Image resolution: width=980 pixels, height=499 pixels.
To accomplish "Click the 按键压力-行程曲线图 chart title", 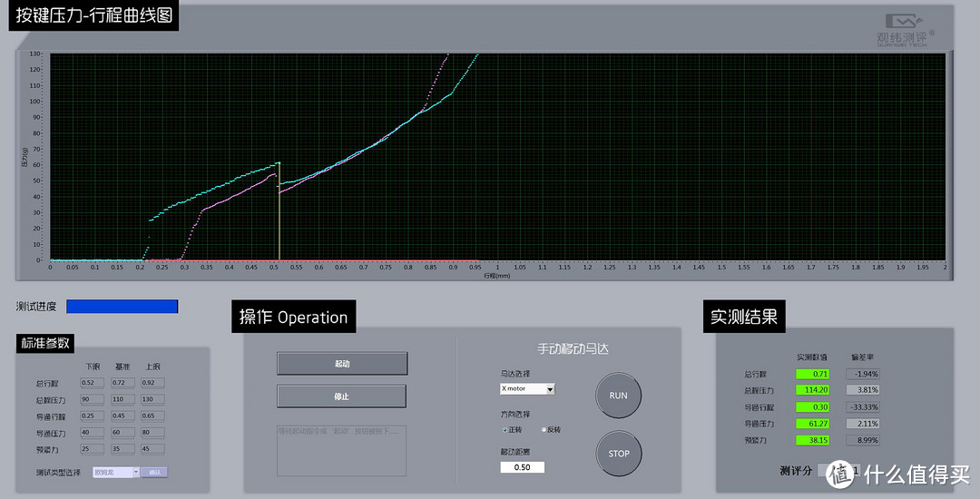I will tap(93, 15).
